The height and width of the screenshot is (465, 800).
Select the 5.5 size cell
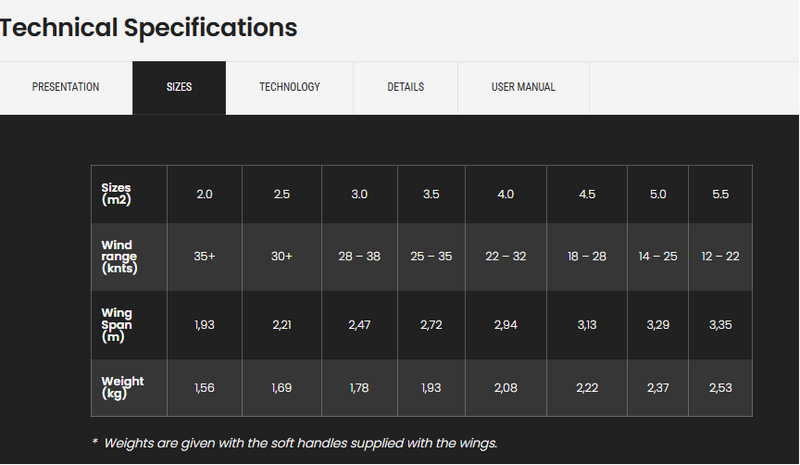pos(720,194)
